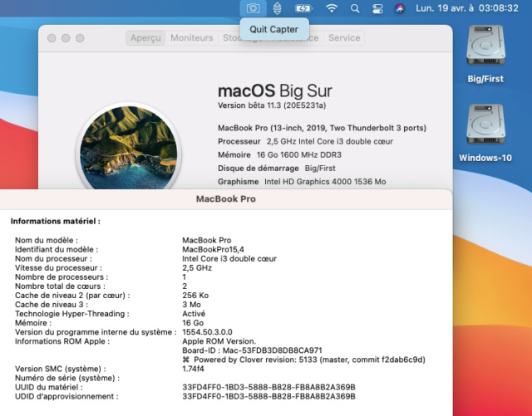Click the Disque de démarrage Big/First line
The width and height of the screenshot is (532, 416).
pyautogui.click(x=277, y=169)
